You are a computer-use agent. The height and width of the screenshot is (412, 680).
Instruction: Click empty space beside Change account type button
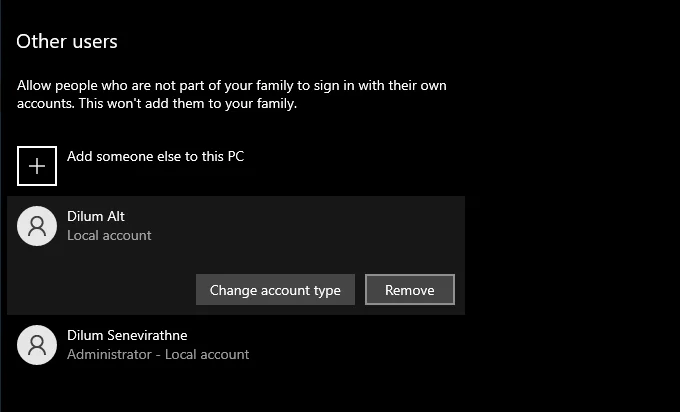(100, 289)
